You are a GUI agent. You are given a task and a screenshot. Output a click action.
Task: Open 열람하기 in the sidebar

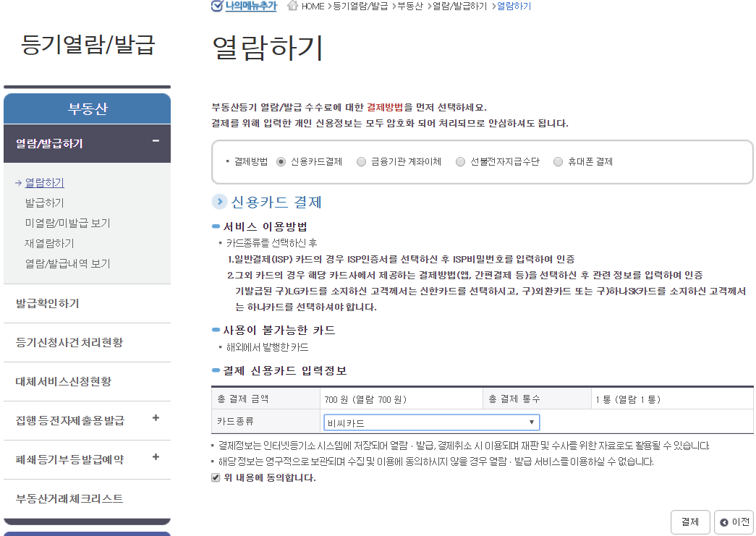[x=44, y=183]
